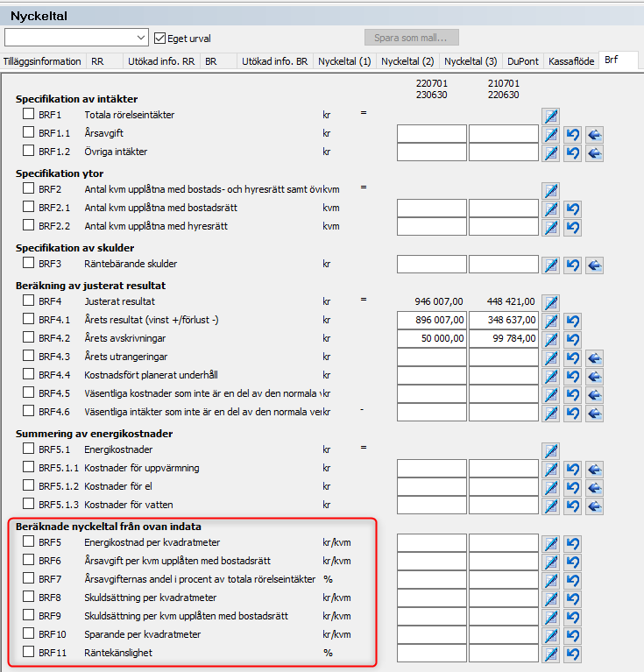Viewport: 644px width, 672px height.
Task: Click the edit pencil for BRF10 Sparande per kvadratmeter
Action: pos(550,636)
